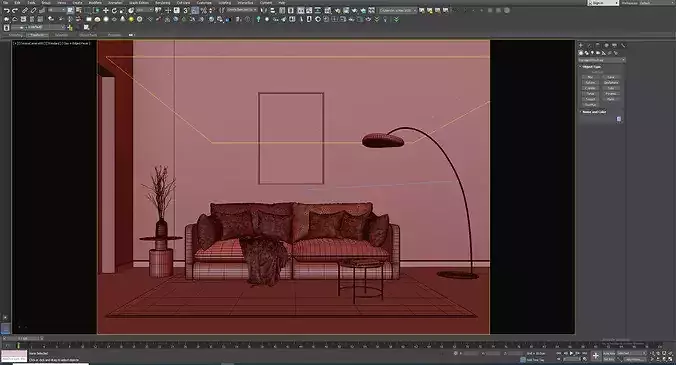676x365 pixels.
Task: Open the Edit menu
Action: point(17,3)
